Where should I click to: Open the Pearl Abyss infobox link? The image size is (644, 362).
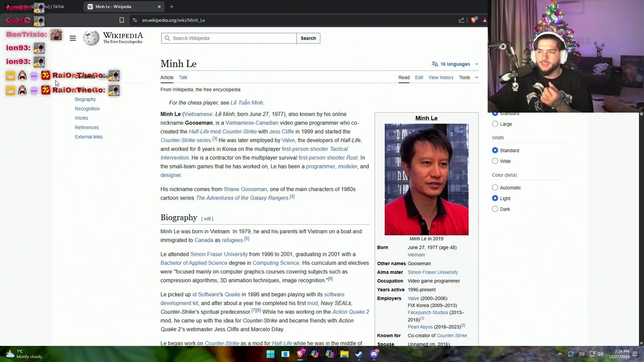point(420,327)
